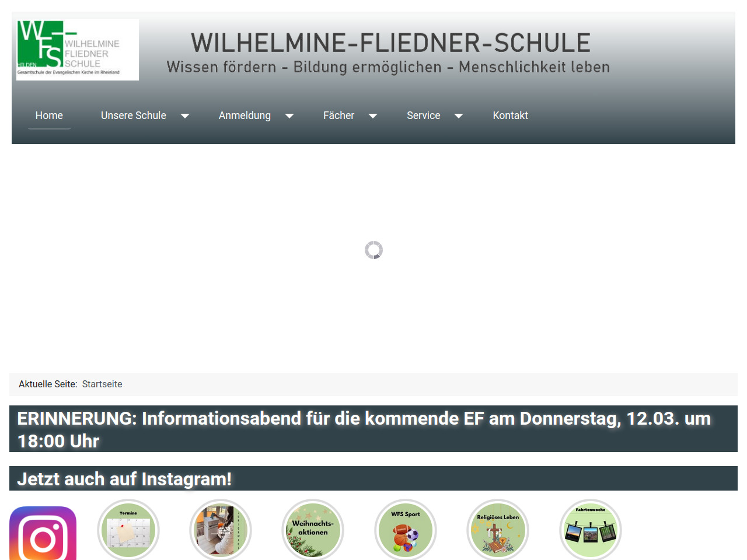747x560 pixels.
Task: Select Unsere Schule in the navigation
Action: (x=133, y=116)
